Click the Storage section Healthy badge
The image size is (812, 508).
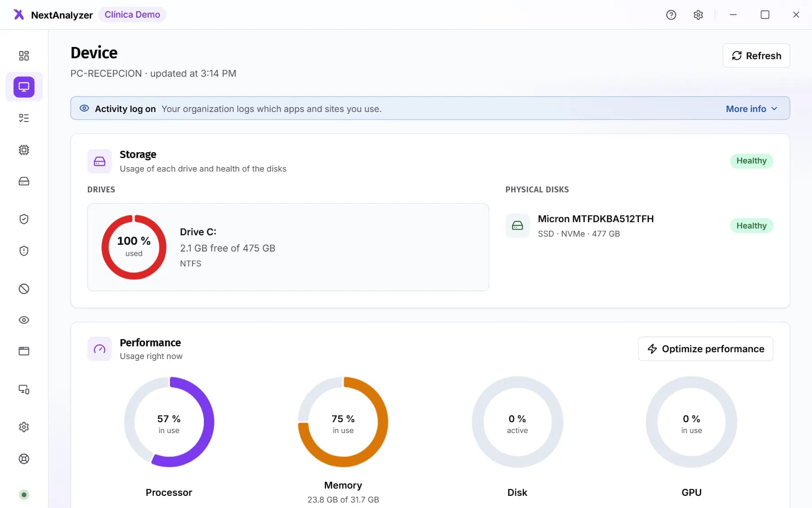point(752,161)
